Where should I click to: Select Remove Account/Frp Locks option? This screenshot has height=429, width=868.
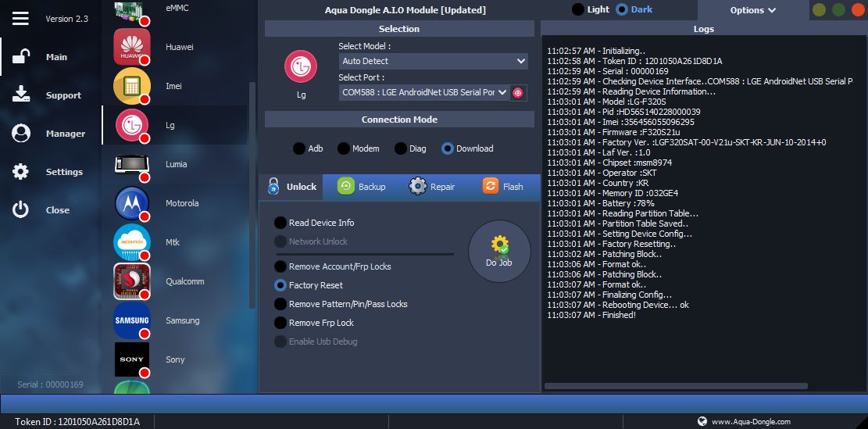tap(333, 266)
